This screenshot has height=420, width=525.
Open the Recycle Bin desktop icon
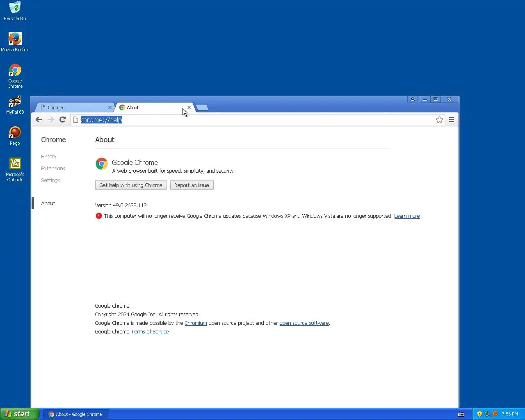[x=15, y=11]
